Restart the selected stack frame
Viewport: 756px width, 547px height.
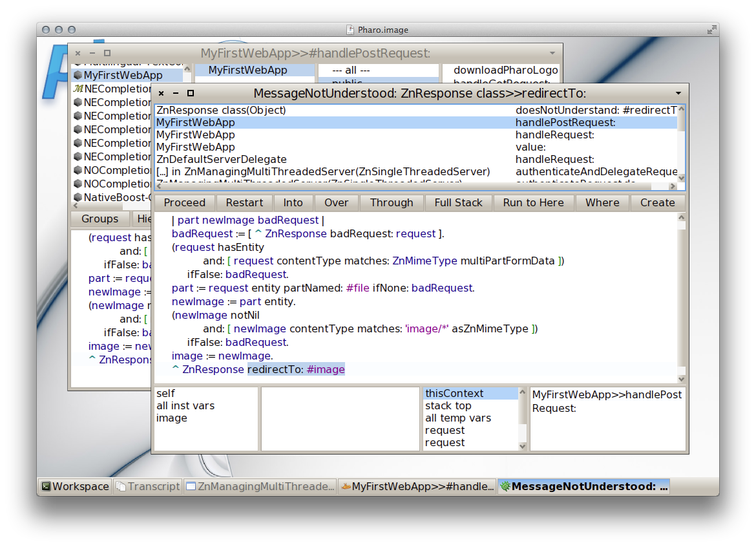(244, 202)
